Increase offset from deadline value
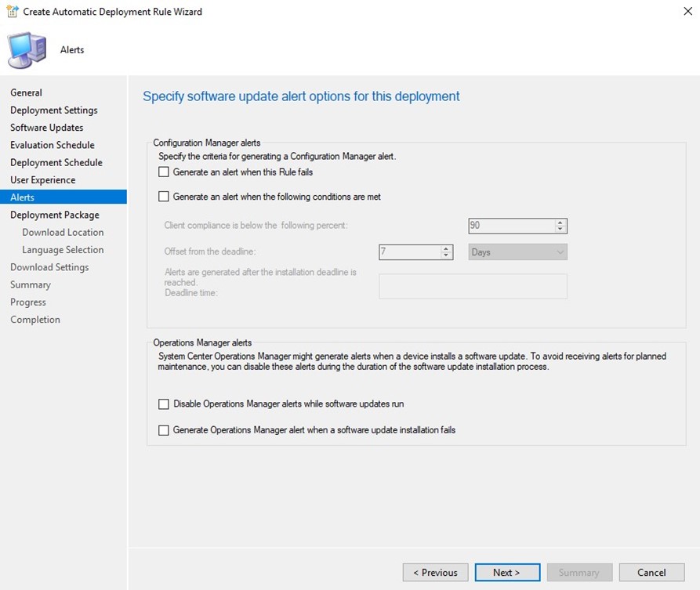700x590 pixels. (x=446, y=248)
